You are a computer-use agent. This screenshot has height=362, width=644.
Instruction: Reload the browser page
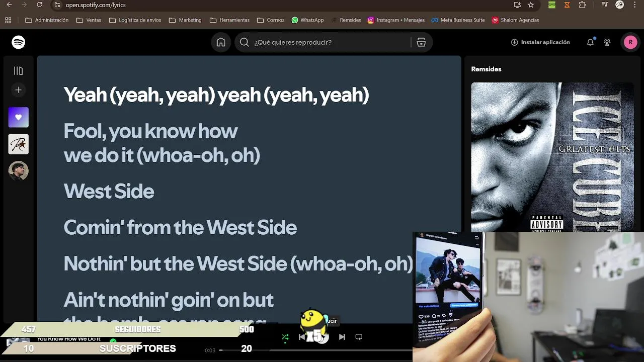[39, 5]
